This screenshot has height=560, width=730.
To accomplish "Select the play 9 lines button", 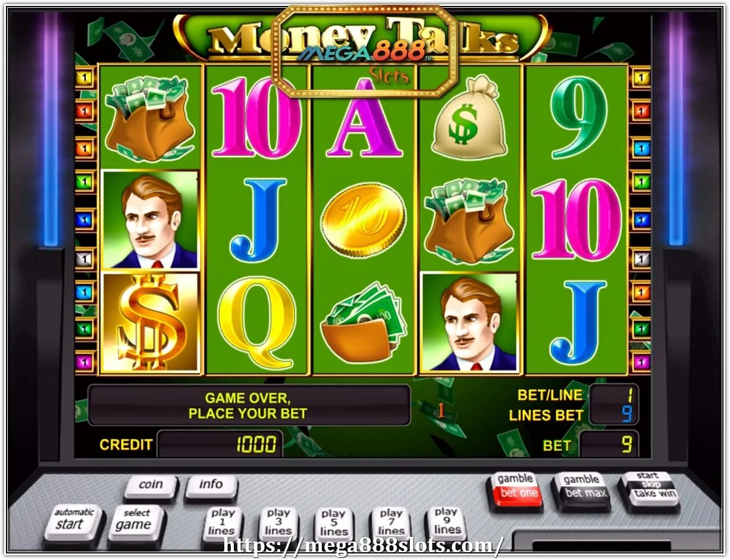I will coord(446,522).
